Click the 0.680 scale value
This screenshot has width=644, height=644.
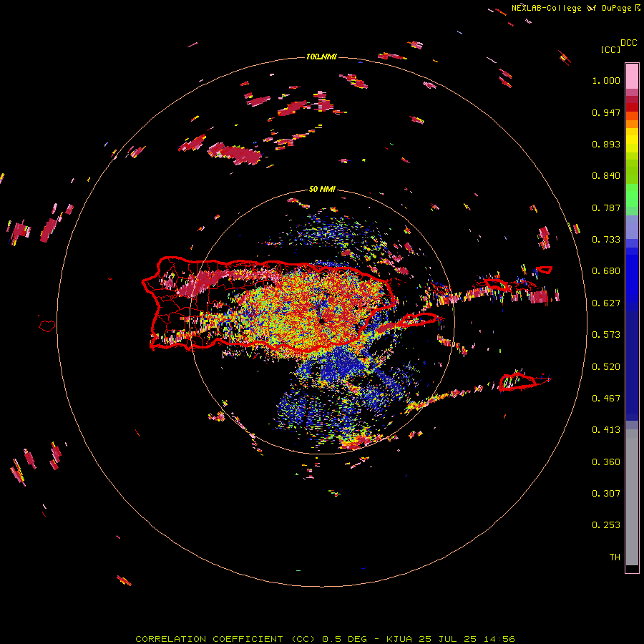[606, 271]
